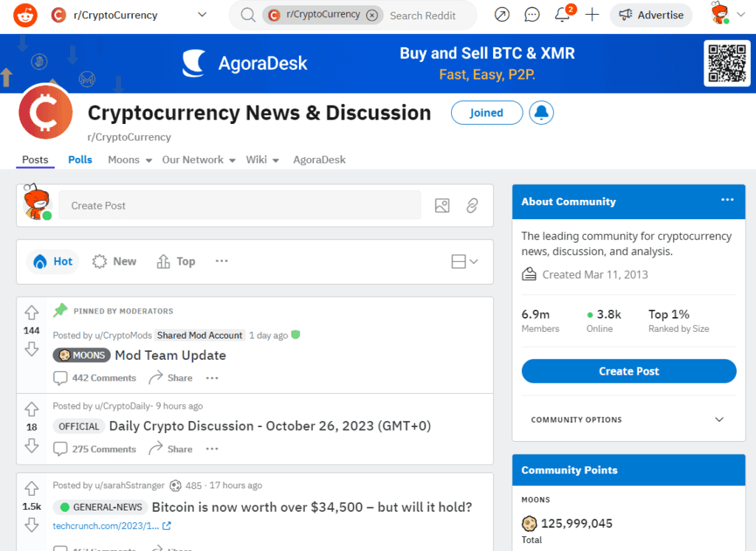Click the GENERAL-NEWS flair tag

pyautogui.click(x=101, y=507)
